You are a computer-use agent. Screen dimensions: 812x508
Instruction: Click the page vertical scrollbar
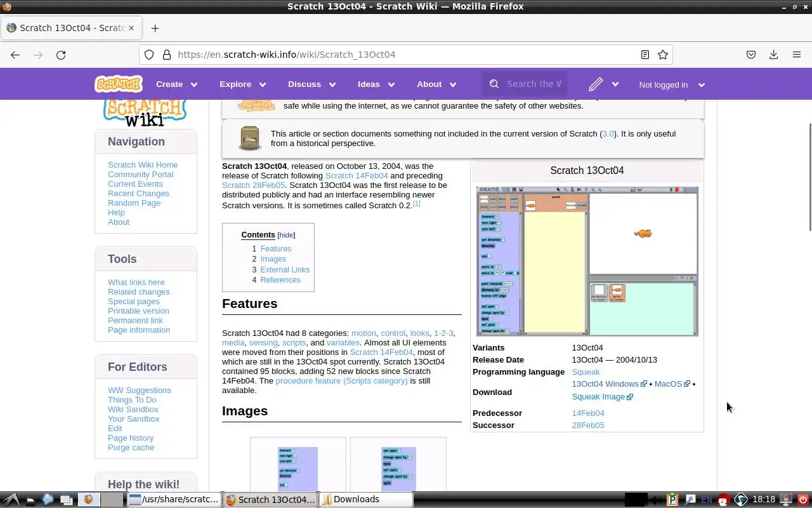(809, 178)
